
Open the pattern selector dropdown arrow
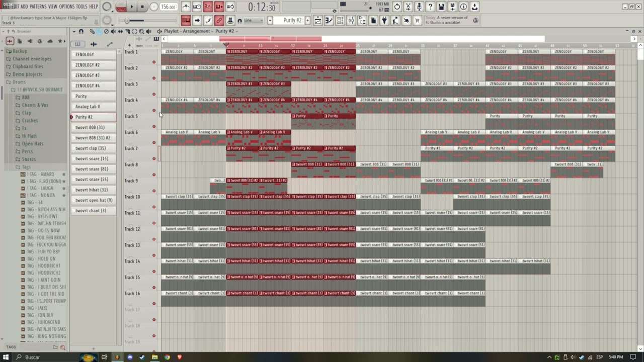270,21
